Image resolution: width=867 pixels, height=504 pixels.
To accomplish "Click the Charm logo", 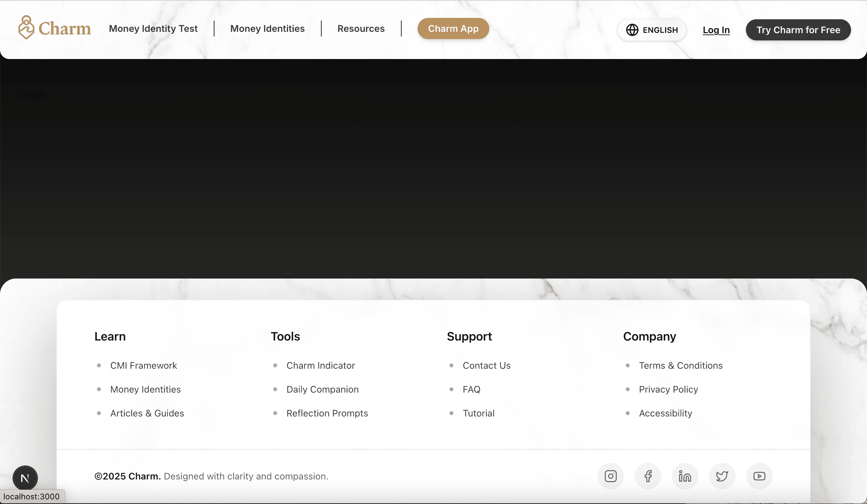I will pyautogui.click(x=54, y=29).
